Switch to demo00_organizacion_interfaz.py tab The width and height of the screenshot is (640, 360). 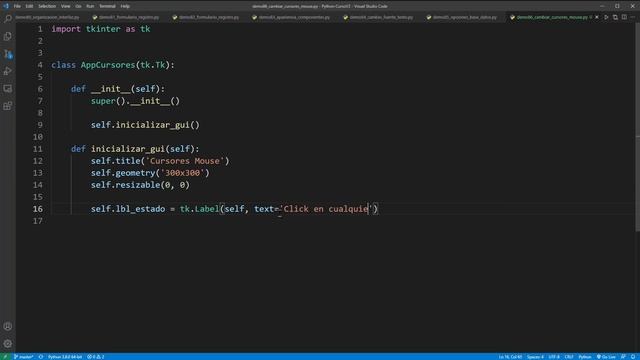(47, 18)
